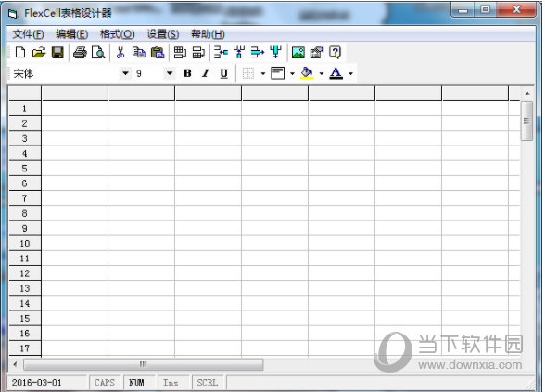Apply the border style icon
Viewport: 545px width, 392px height.
click(248, 73)
